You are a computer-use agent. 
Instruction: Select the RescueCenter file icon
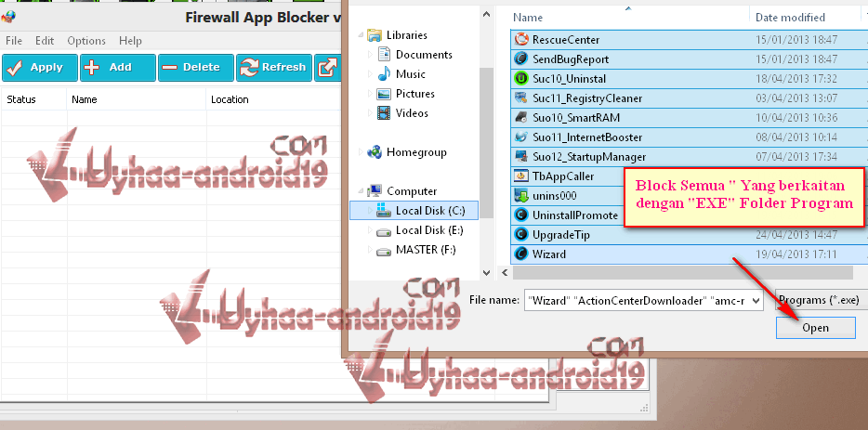point(521,40)
